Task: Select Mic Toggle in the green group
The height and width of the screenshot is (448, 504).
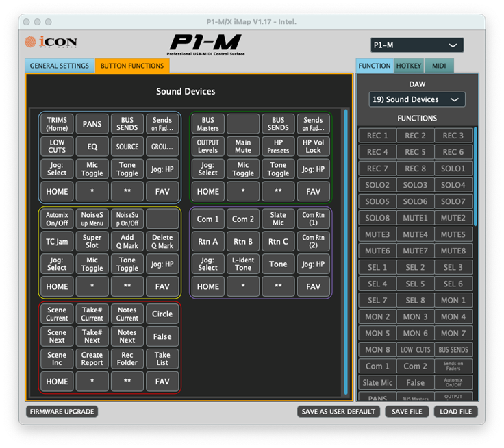Action: (243, 169)
